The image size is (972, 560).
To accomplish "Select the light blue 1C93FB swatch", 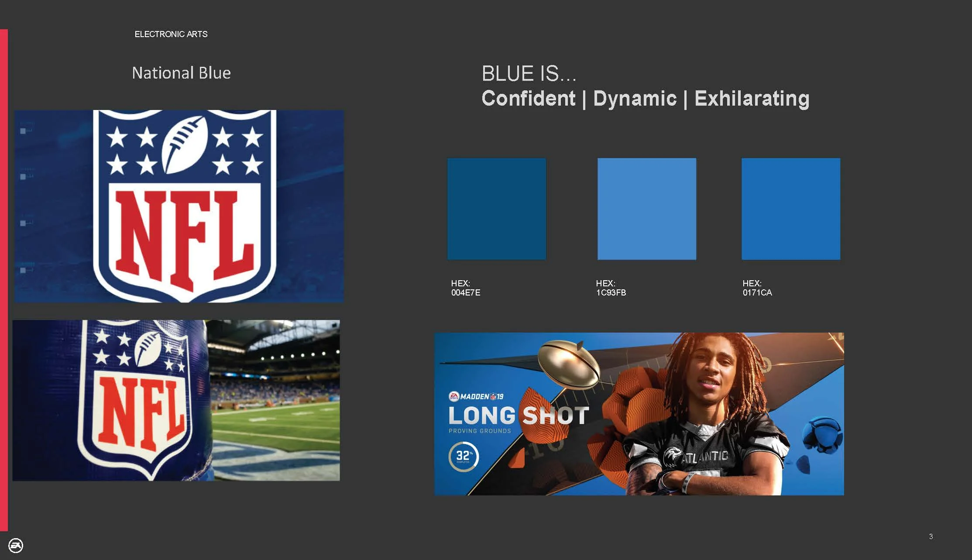I will [646, 209].
